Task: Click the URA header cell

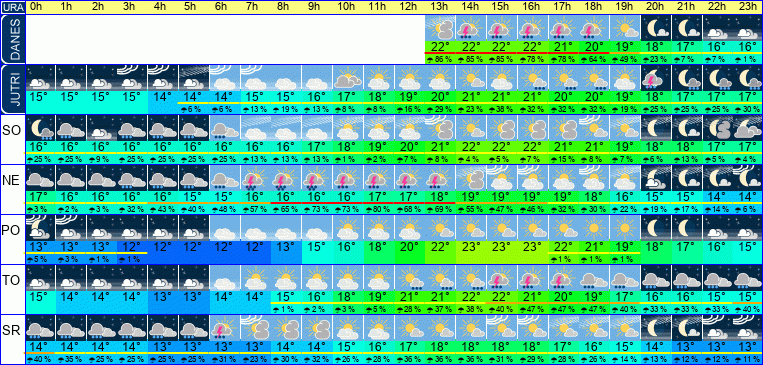Action: tap(12, 7)
